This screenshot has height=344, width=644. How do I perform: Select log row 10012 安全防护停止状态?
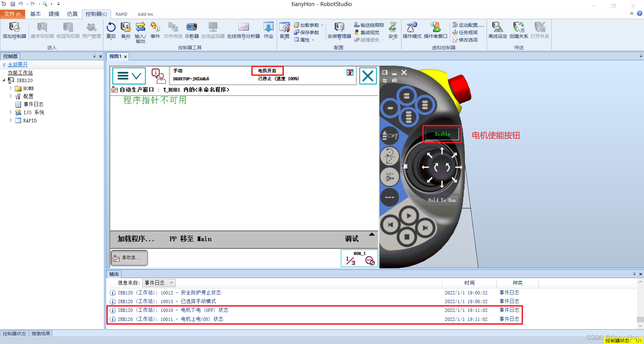(x=314, y=293)
